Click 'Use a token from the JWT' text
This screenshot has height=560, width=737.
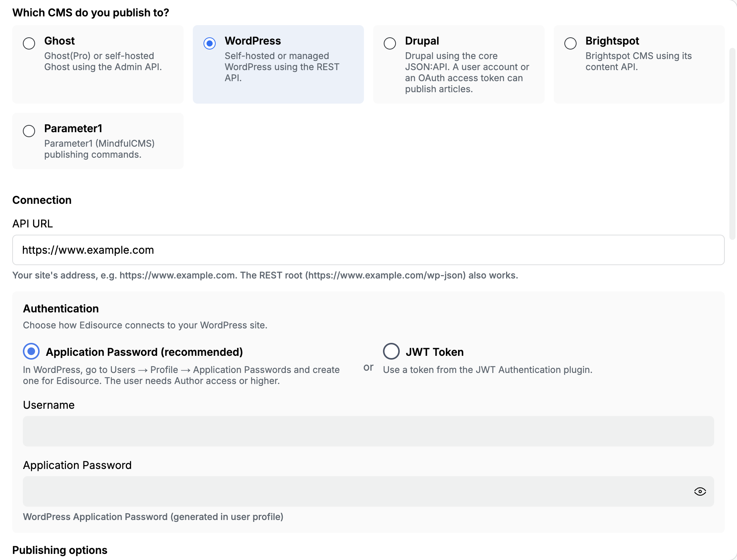(488, 370)
